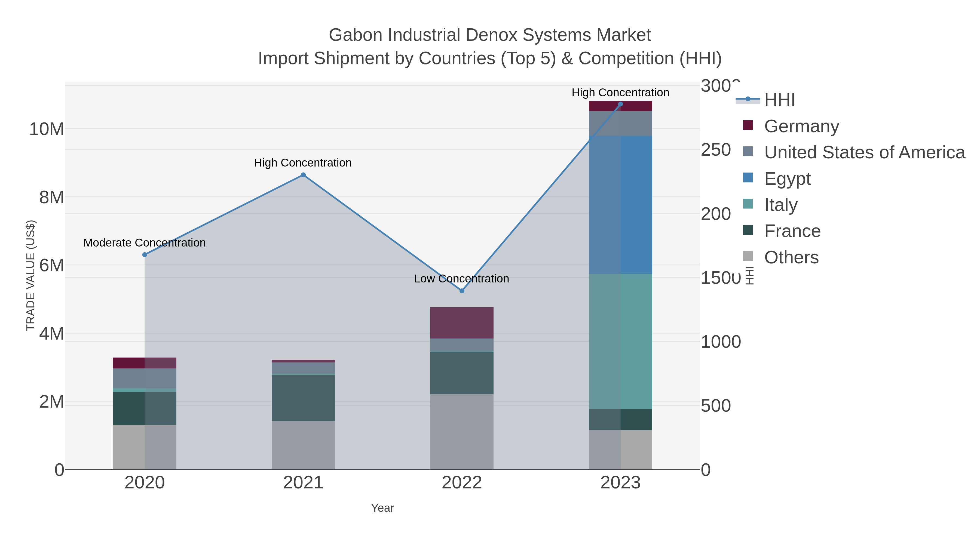This screenshot has height=551, width=980.
Task: Toggle the France legend label
Action: point(792,231)
